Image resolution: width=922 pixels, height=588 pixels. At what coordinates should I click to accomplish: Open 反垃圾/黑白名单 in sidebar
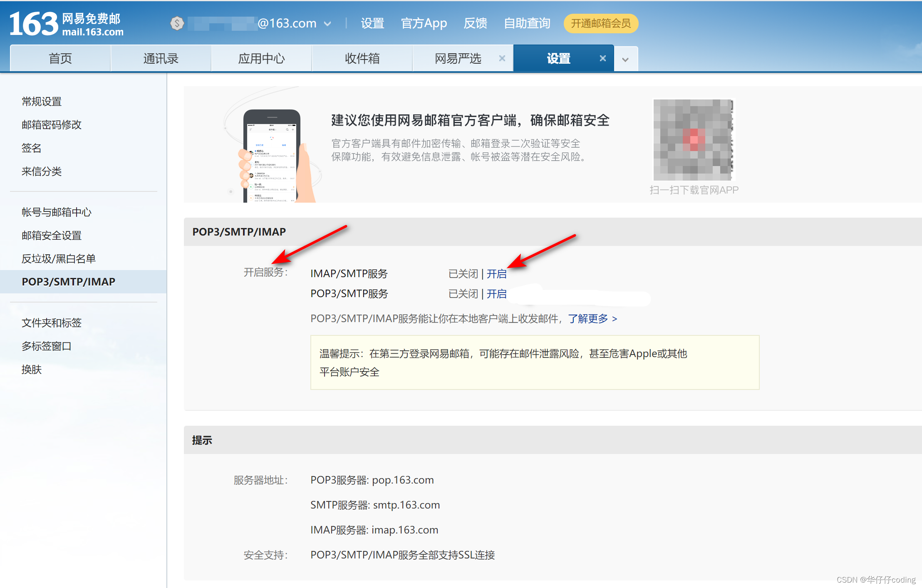[59, 259]
